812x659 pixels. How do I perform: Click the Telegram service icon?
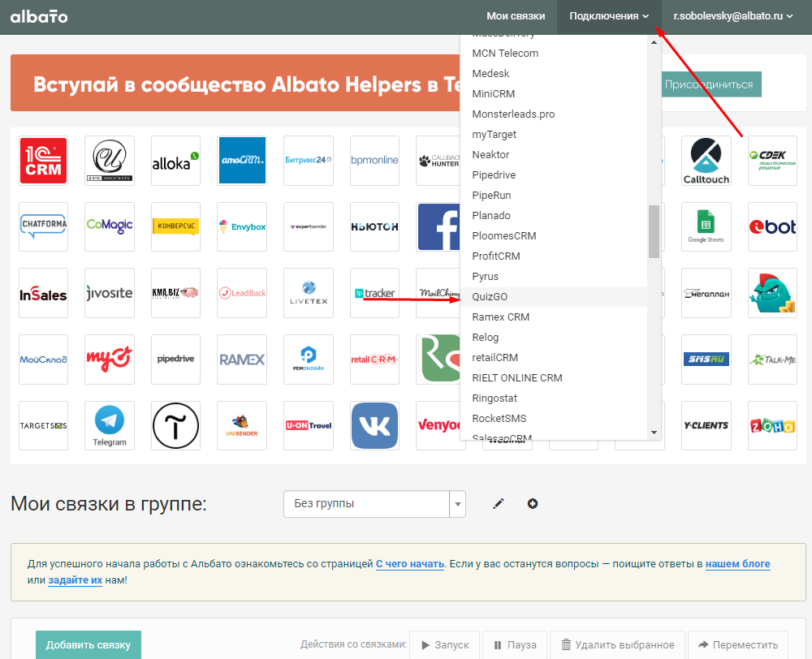click(110, 425)
